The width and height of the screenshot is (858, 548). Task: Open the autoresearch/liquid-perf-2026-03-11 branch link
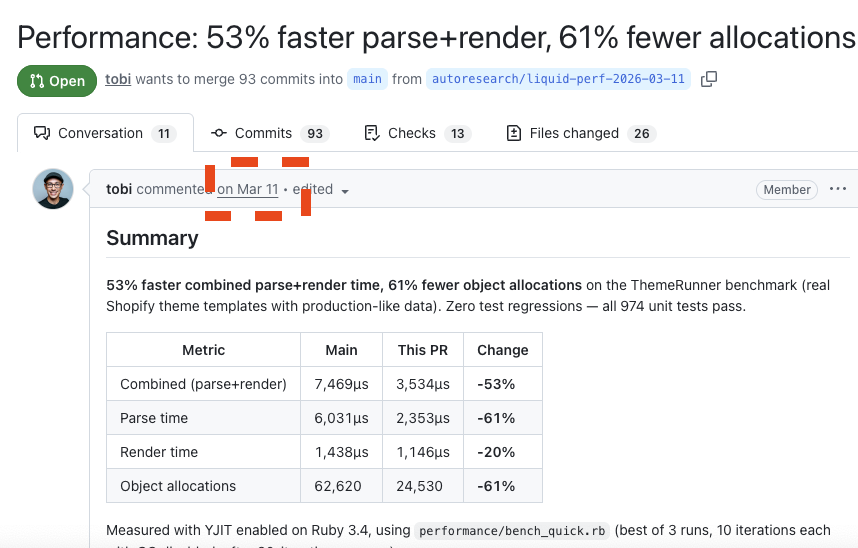coord(558,79)
